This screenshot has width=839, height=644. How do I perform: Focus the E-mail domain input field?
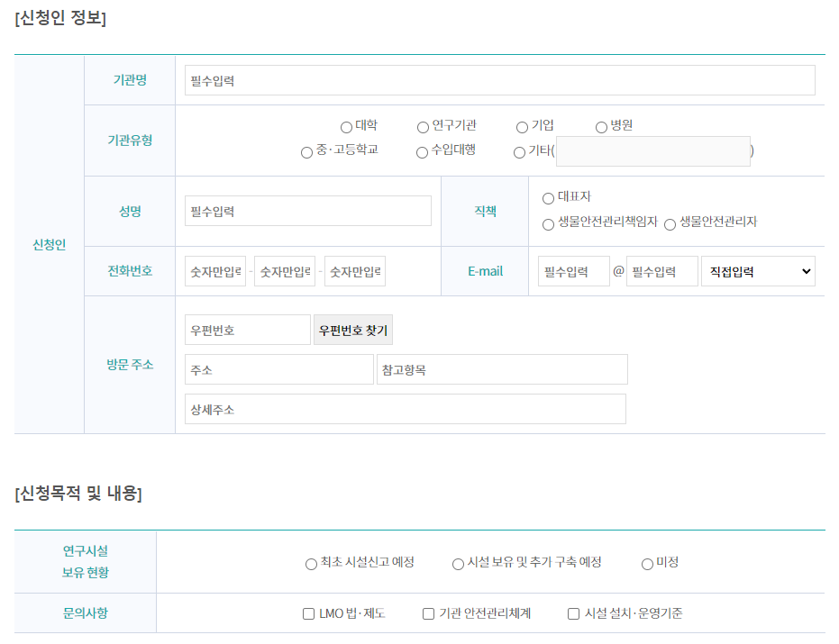click(x=661, y=271)
